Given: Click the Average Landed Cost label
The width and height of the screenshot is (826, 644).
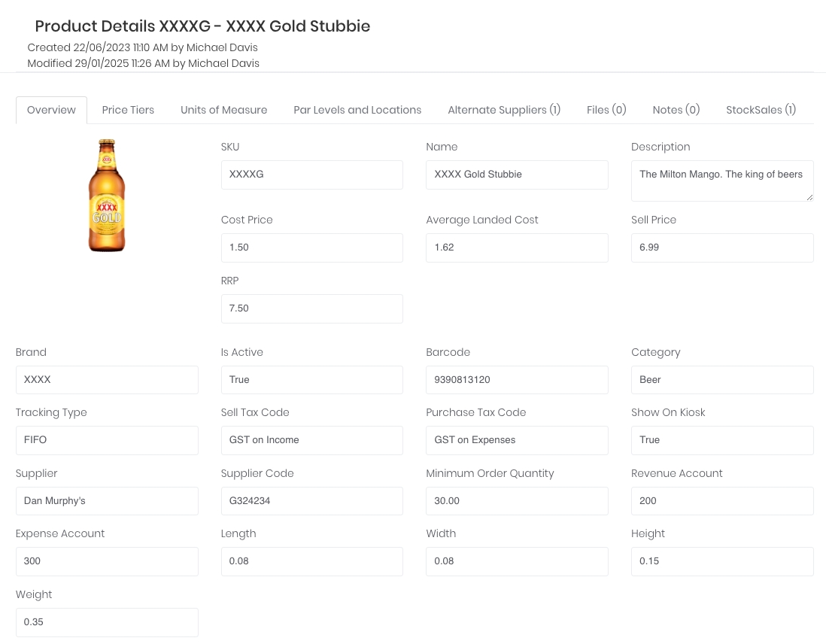Looking at the screenshot, I should click(x=482, y=220).
